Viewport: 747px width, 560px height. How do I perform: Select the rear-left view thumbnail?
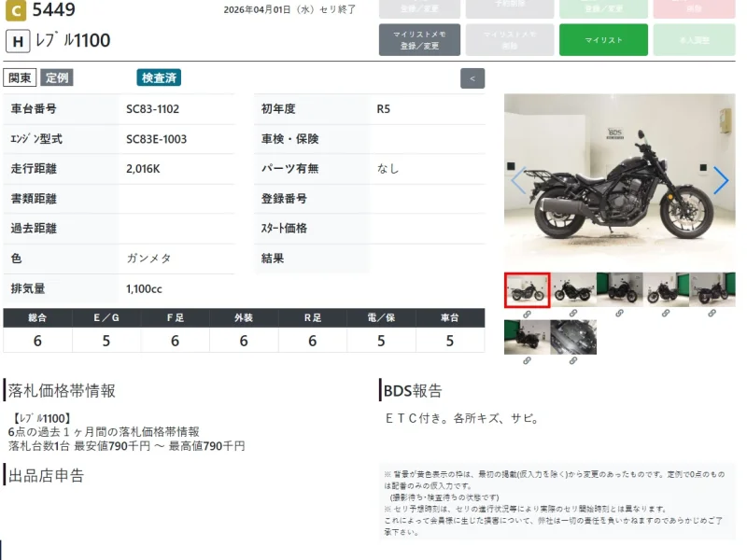712,289
